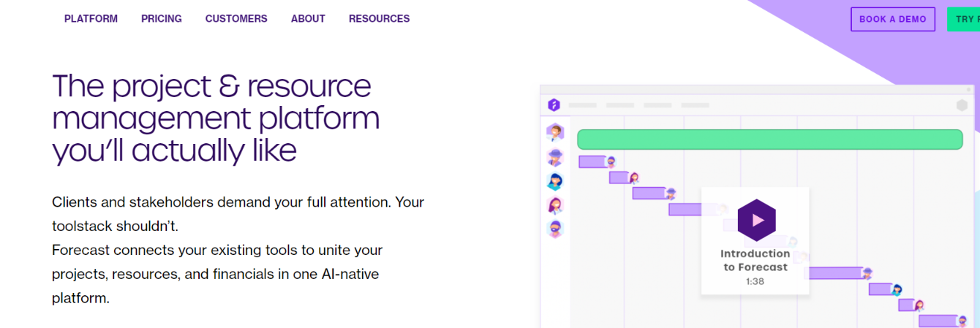Screen dimensions: 980x328
Task: Click the "Introduction to Forecast" video title
Action: (755, 260)
